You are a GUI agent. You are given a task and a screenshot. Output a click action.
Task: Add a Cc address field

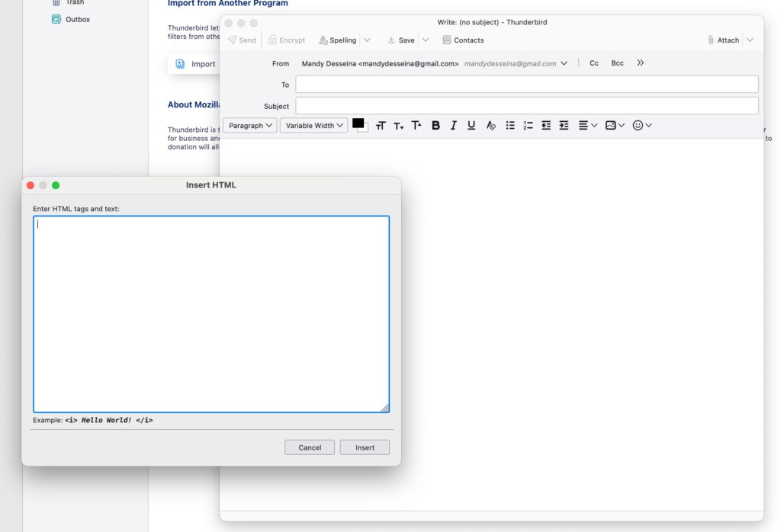594,63
